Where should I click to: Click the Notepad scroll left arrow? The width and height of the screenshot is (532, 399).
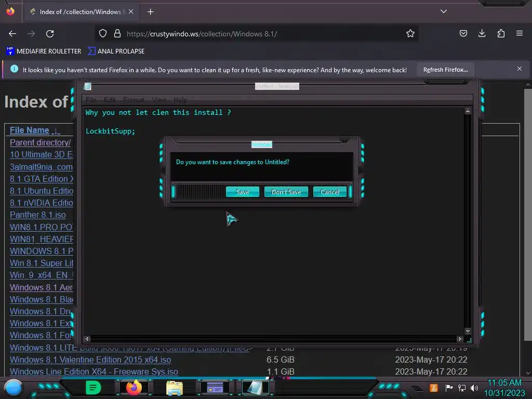[87, 339]
